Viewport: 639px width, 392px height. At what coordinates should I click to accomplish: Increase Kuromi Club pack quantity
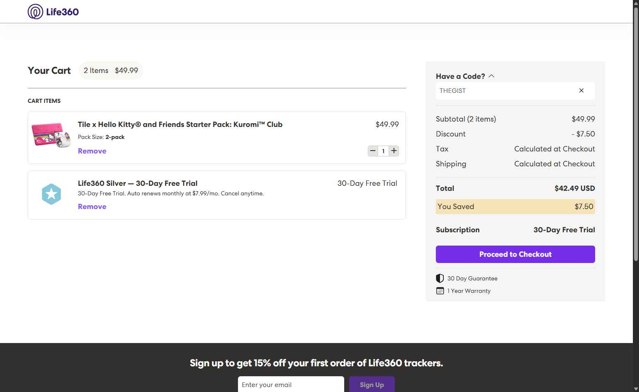coord(394,151)
